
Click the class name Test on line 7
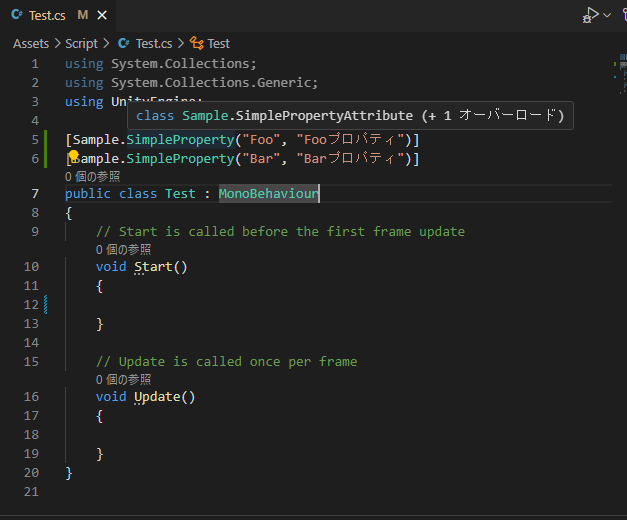click(180, 194)
